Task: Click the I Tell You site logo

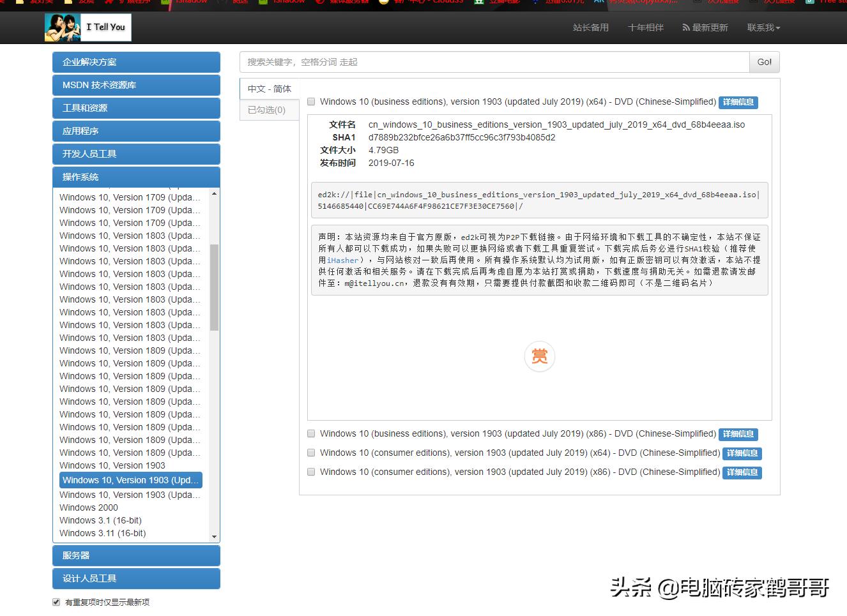Action: [88, 27]
